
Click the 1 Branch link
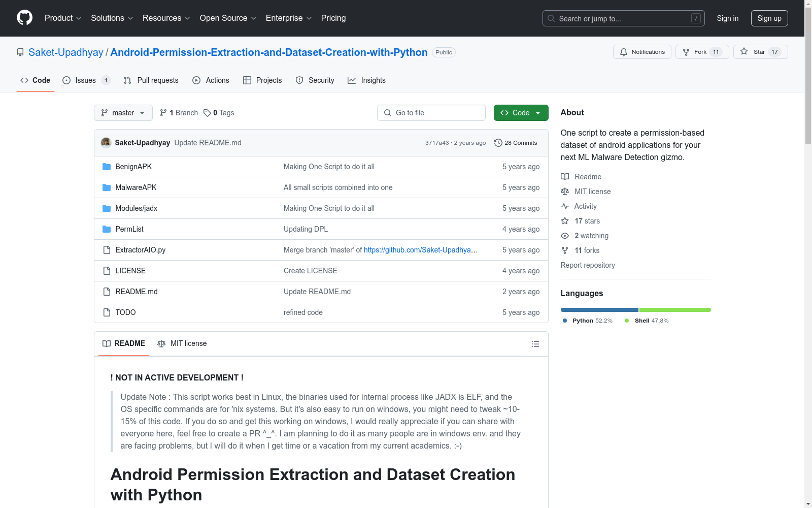click(179, 113)
